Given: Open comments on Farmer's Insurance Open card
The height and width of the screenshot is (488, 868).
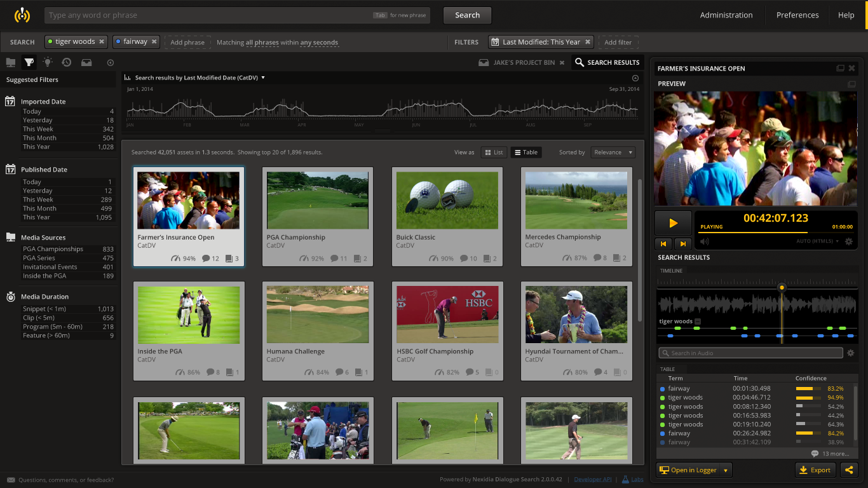Looking at the screenshot, I should pos(206,259).
